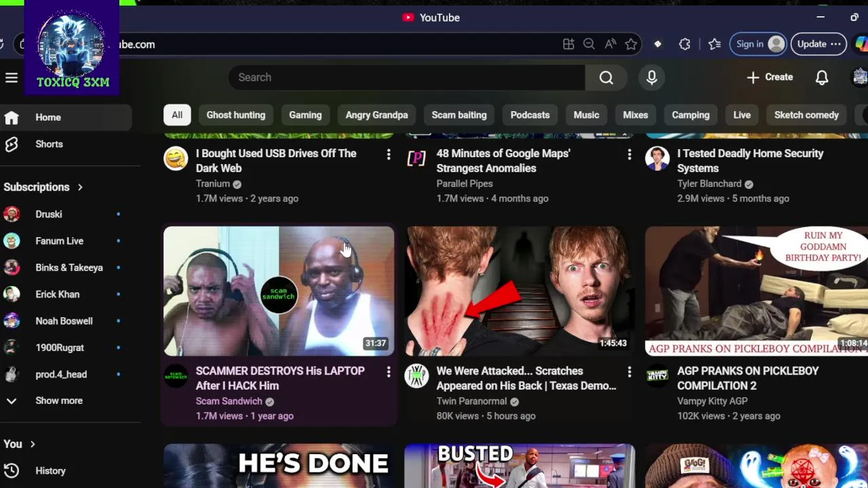Open options menu for We Were Attacked video
The height and width of the screenshot is (488, 868).
point(629,372)
